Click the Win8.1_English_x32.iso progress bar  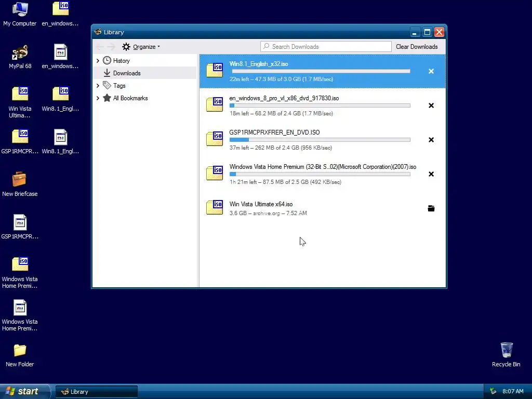click(x=320, y=72)
